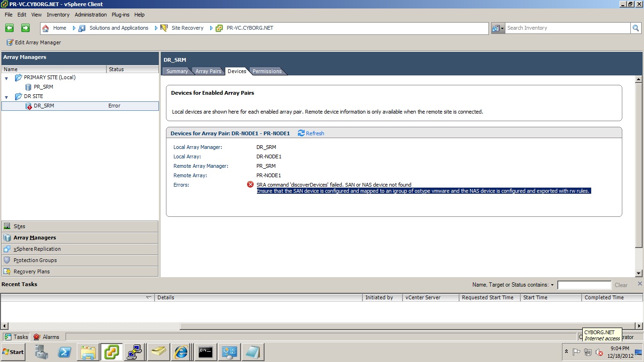Select the PR_SRM array manager row
644x362 pixels.
[80, 87]
